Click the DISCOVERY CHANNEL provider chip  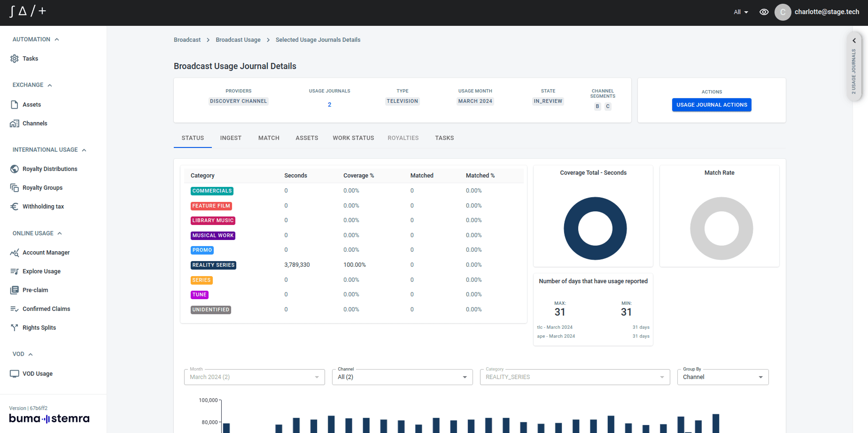[x=239, y=101]
